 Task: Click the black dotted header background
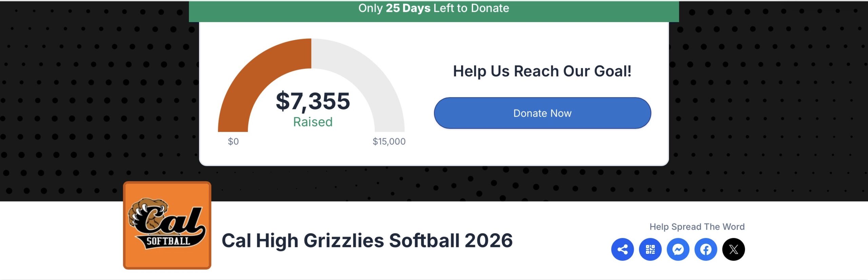click(95, 102)
